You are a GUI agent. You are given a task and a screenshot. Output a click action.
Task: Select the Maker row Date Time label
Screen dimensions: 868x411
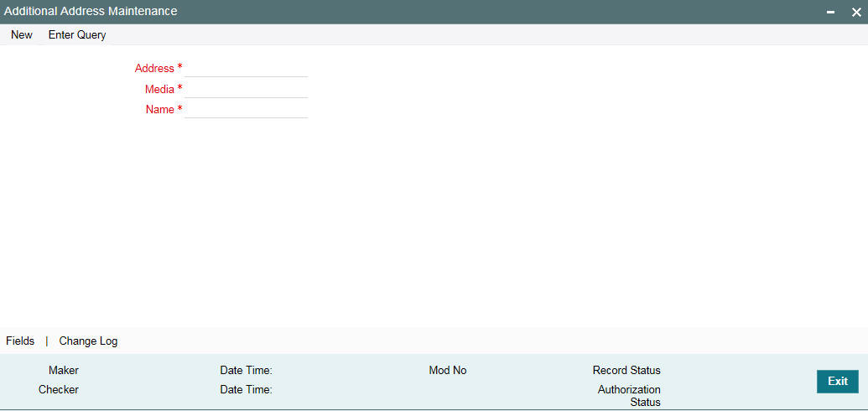(x=246, y=371)
